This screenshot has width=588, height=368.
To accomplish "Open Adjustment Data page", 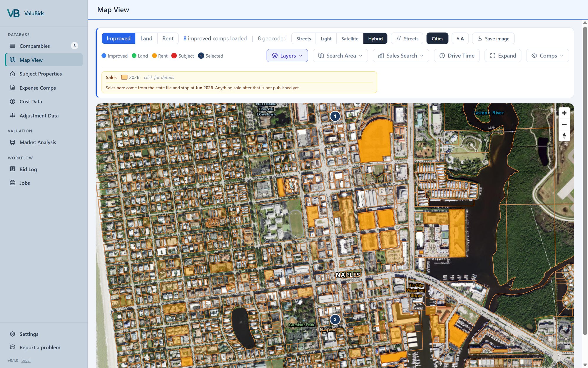I will [44, 115].
